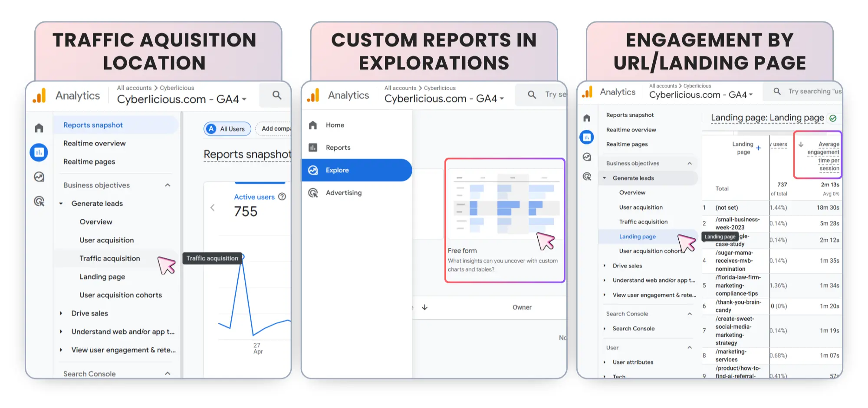Select Reports icon in right panel's rail

click(x=587, y=138)
